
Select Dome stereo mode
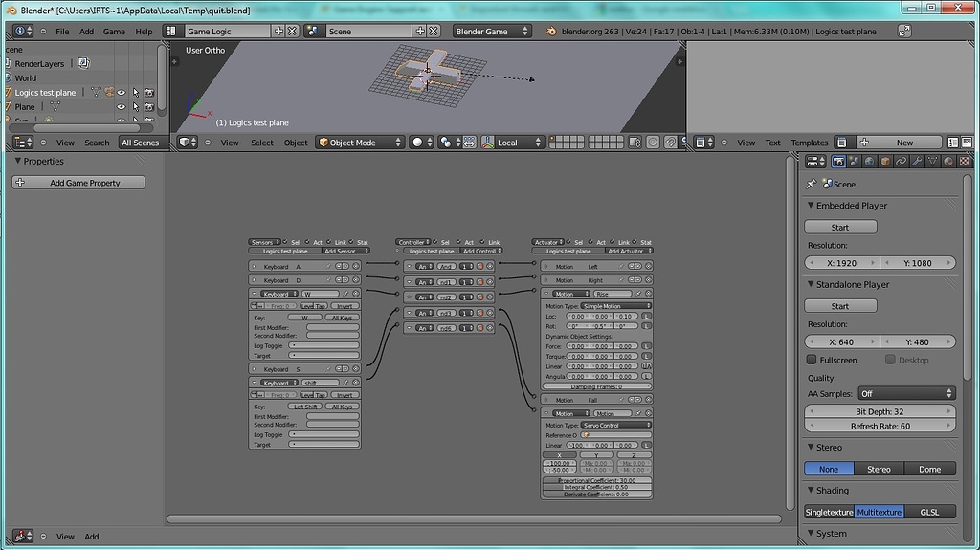pos(929,469)
